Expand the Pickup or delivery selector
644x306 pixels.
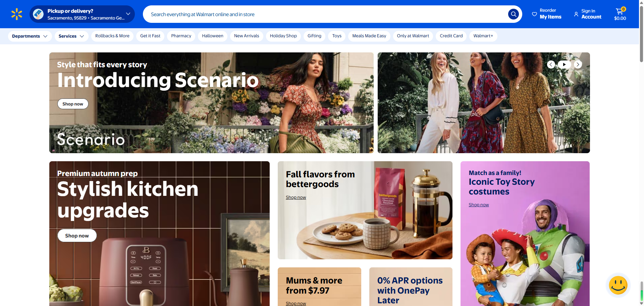[x=82, y=14]
